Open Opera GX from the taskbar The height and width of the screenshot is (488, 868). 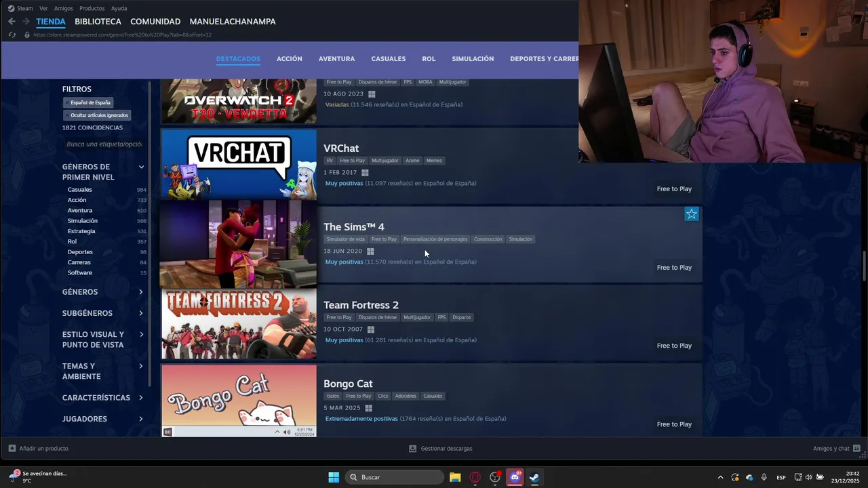[475, 477]
